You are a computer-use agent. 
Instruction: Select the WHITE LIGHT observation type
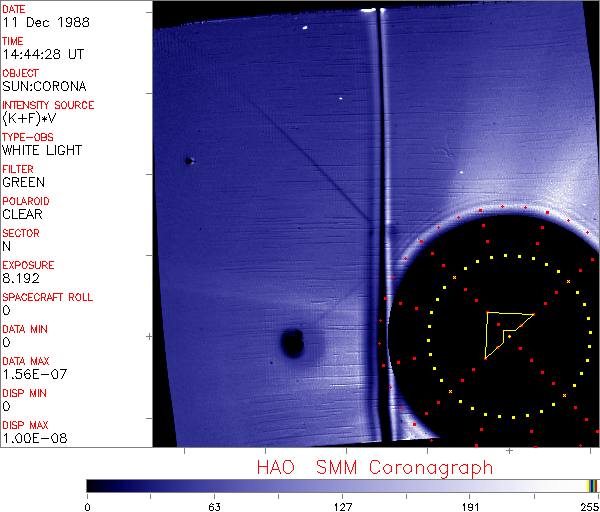pyautogui.click(x=42, y=150)
